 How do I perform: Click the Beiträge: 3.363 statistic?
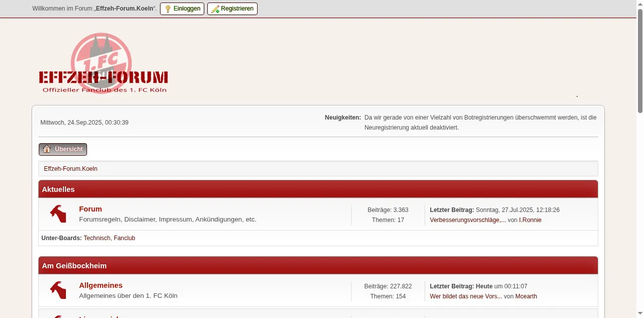coord(388,210)
